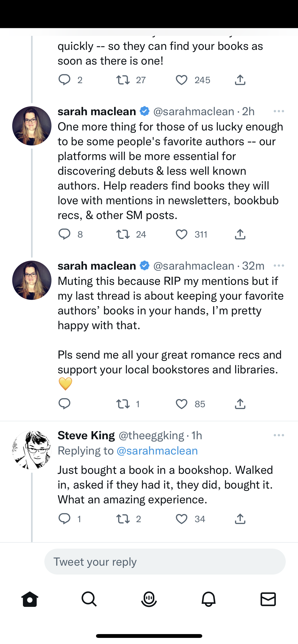The width and height of the screenshot is (298, 644).
Task: Share Steve King's reply
Action: pyautogui.click(x=240, y=519)
